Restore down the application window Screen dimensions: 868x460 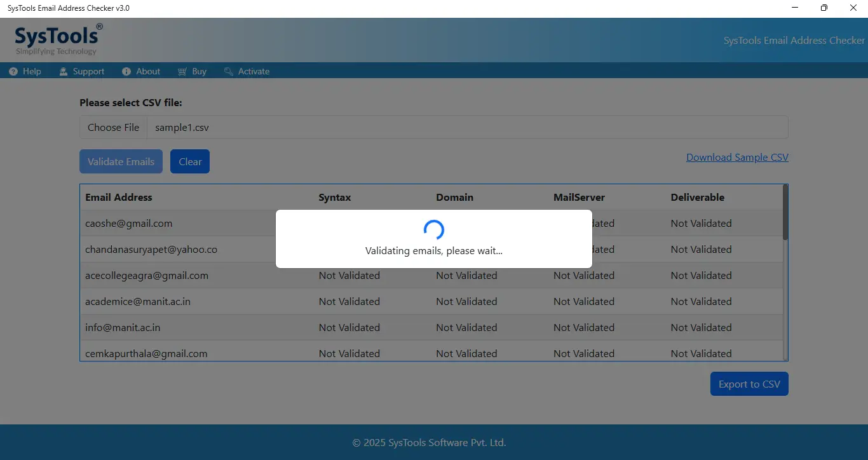824,8
